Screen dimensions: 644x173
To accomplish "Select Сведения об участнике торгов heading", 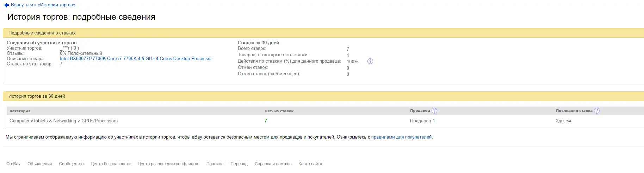I will tap(42, 43).
